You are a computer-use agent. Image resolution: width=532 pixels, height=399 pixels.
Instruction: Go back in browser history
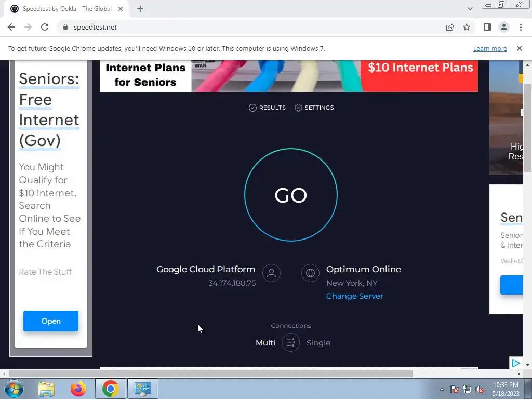click(11, 27)
